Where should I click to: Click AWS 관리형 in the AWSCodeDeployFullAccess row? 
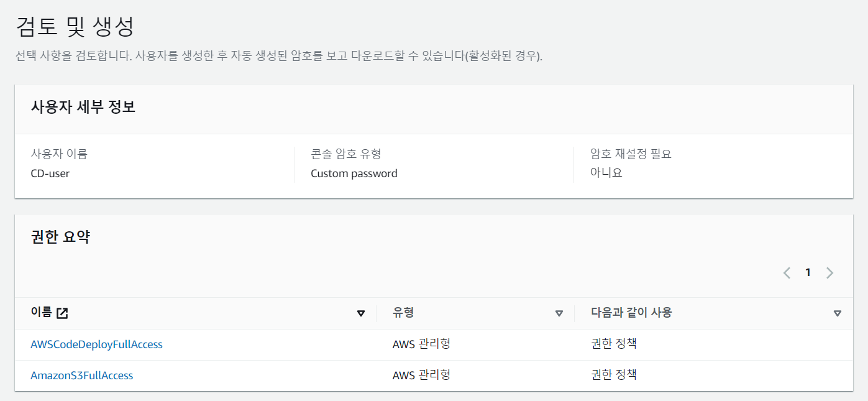[x=421, y=344]
